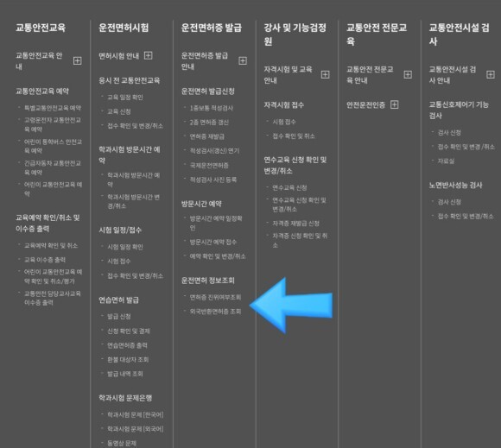This screenshot has height=448, width=501.
Task: Click 운전면허 발급신청 section title
Action: tap(207, 91)
